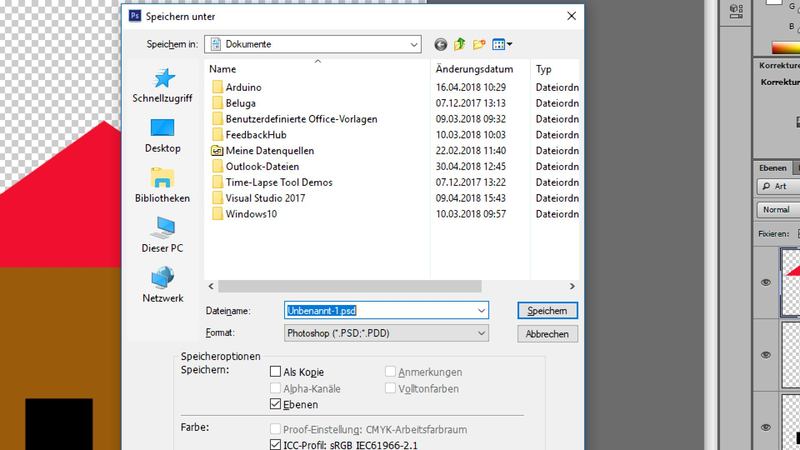Viewport: 800px width, 450px height.
Task: Select the Meine Datenquellen folder
Action: coord(263,151)
